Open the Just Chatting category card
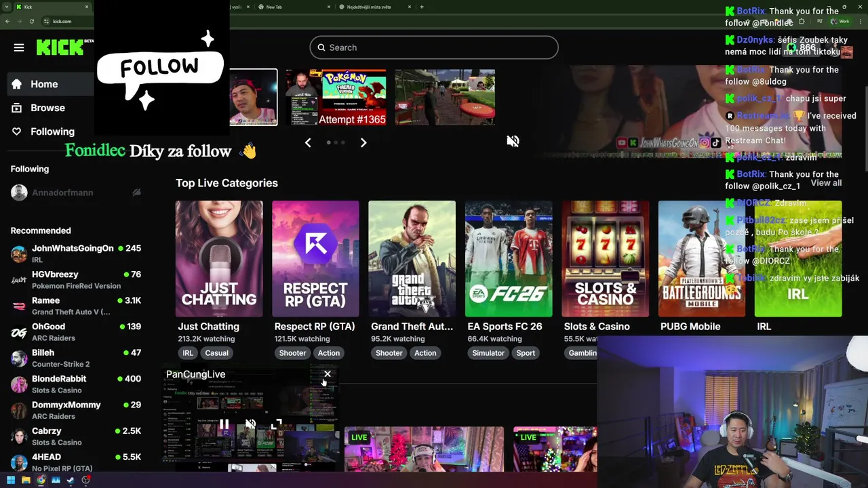This screenshot has height=488, width=868. [x=219, y=258]
